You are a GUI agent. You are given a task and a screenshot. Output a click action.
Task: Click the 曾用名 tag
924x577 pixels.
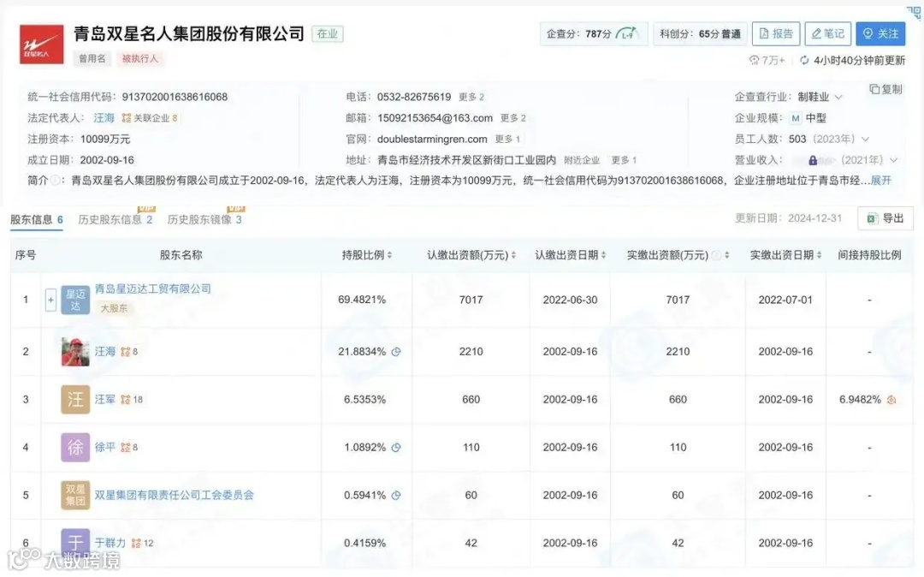[x=92, y=58]
